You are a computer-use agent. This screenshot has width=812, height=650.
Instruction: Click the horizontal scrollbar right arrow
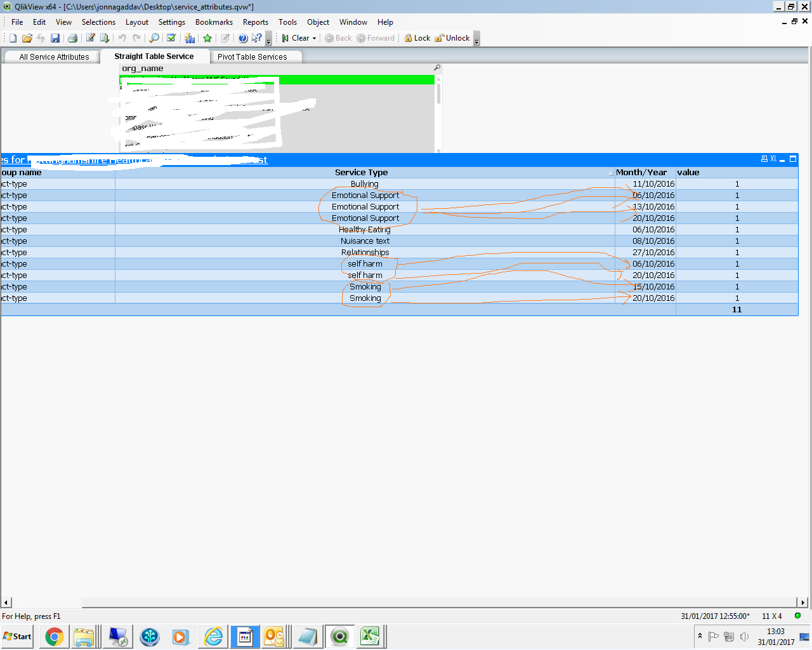point(802,602)
